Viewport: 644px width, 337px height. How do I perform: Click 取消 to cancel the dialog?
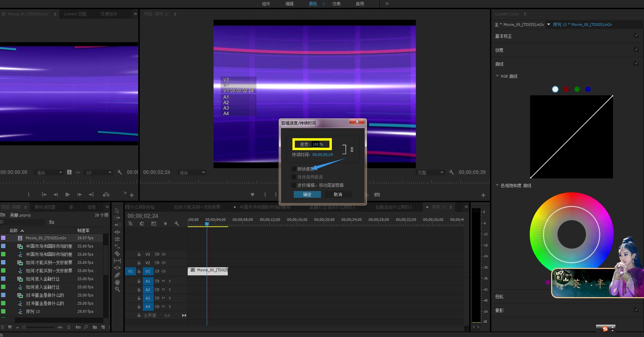tap(338, 194)
